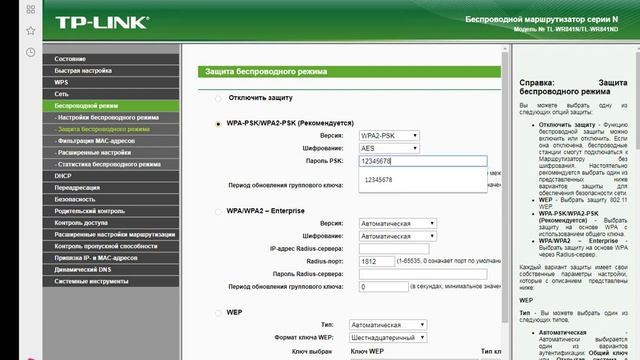Screen dimensions: 640x360
Task: Open 'Расширенные настройки' submenu
Action: (111, 153)
